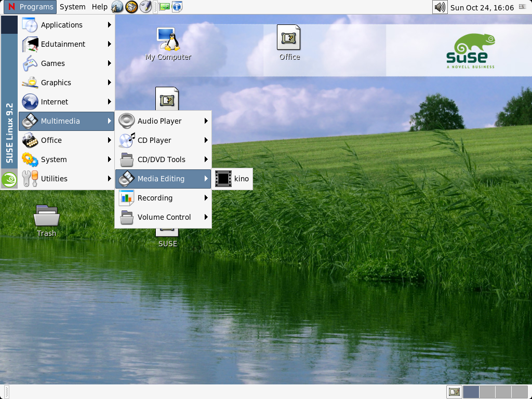Click the SUSE desktop icon label

[168, 244]
